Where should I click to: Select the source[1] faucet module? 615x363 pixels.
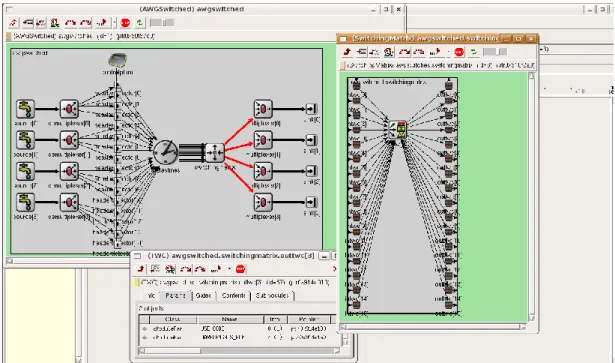click(25, 140)
